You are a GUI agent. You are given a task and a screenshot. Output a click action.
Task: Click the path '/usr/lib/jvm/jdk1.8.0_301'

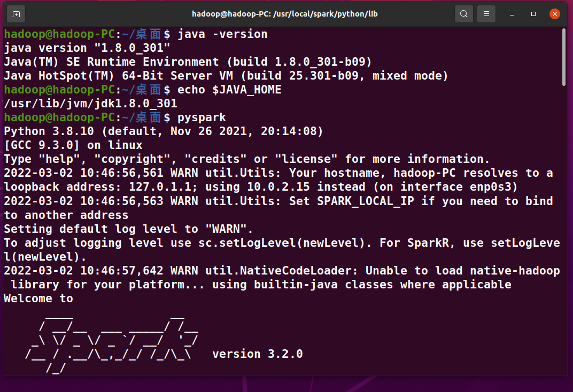[91, 104]
